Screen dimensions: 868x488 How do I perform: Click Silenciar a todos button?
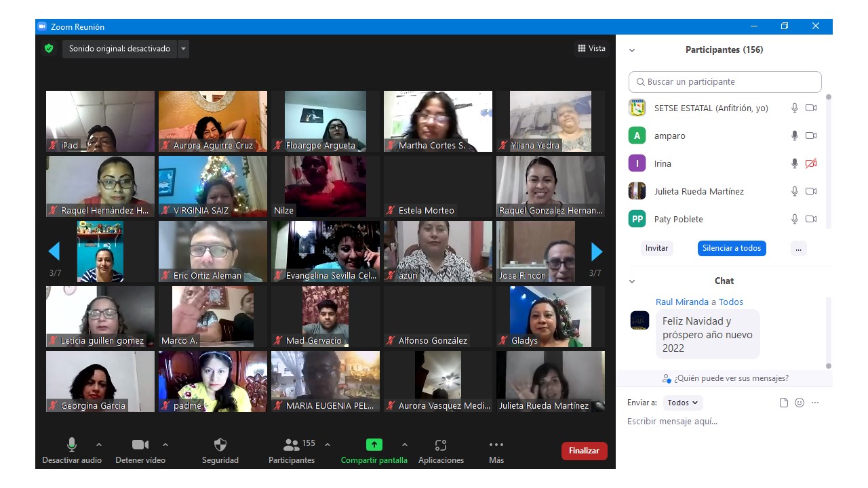pos(732,248)
